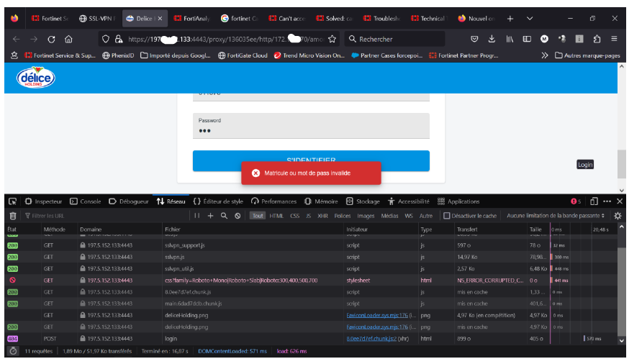
Task: Search in network requests magnifier
Action: pyautogui.click(x=224, y=216)
